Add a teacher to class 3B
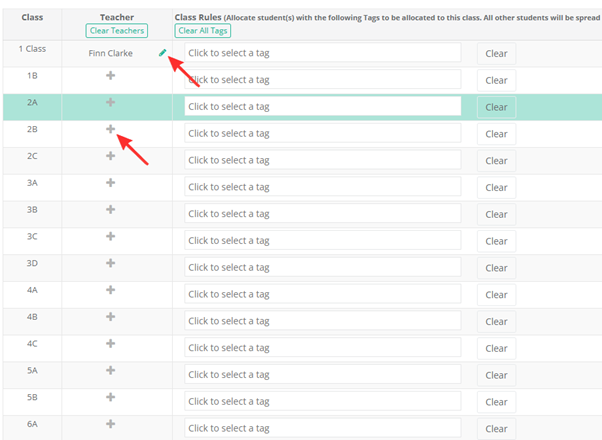This screenshot has height=440, width=602. pos(111,209)
